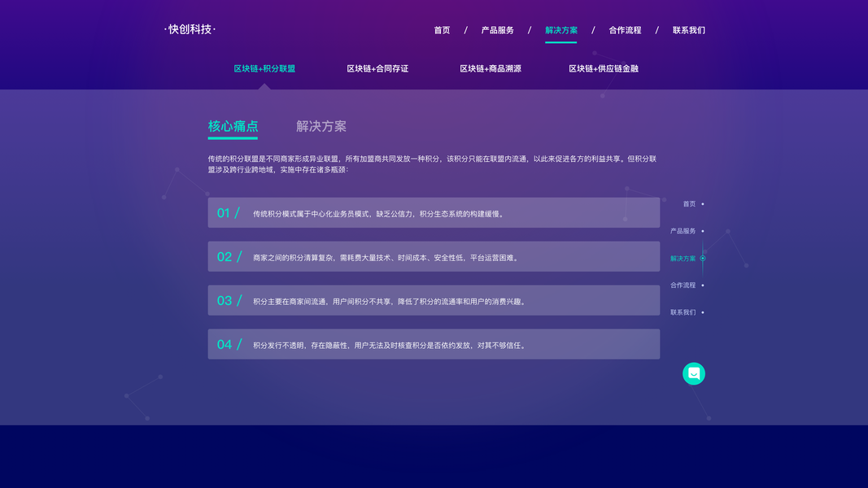The width and height of the screenshot is (868, 488).
Task: Open 联系我们 in top navigation
Action: (689, 30)
